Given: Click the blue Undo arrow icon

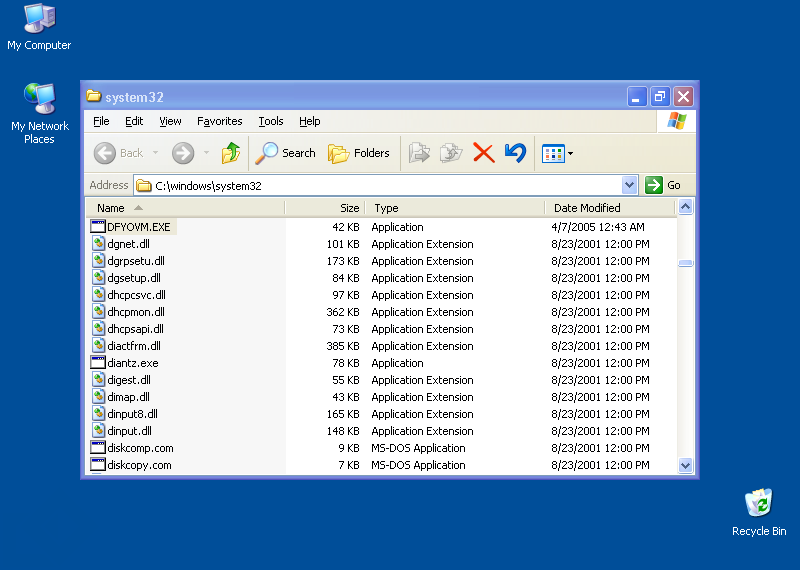Looking at the screenshot, I should click(x=515, y=153).
